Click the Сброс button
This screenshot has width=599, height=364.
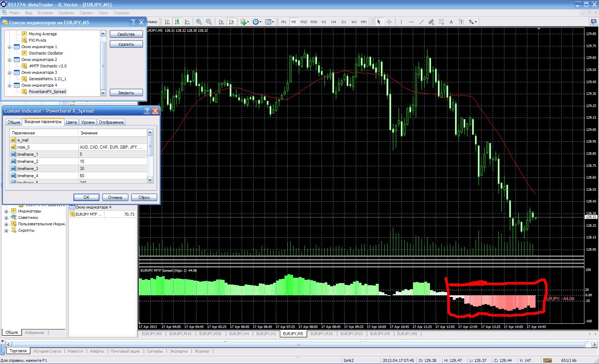click(144, 197)
